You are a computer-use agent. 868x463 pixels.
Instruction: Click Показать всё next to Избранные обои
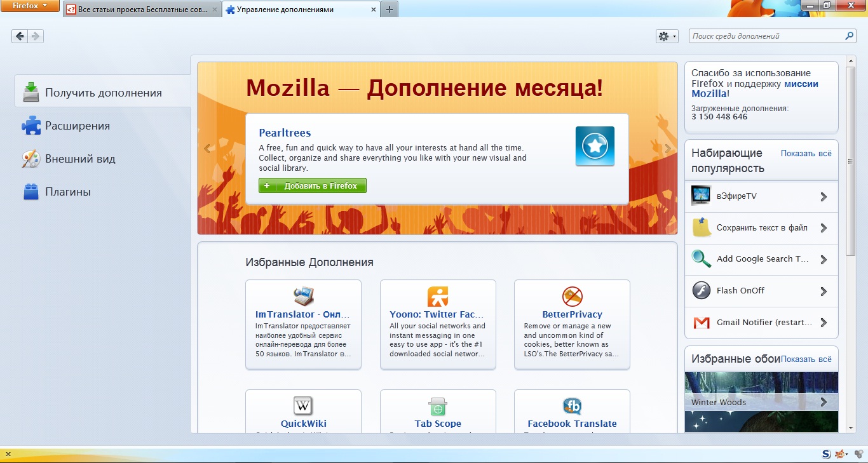tap(806, 359)
